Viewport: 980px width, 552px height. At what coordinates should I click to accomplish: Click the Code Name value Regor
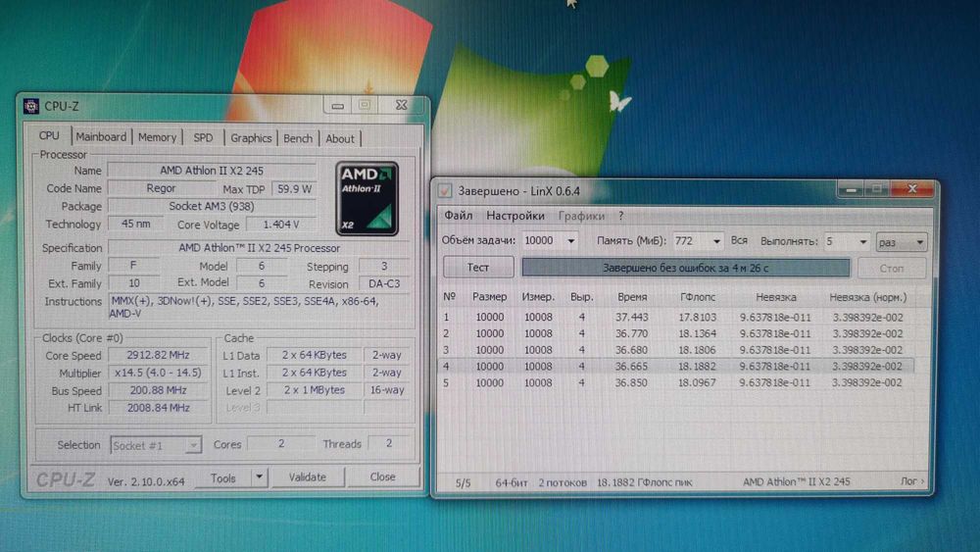click(162, 188)
